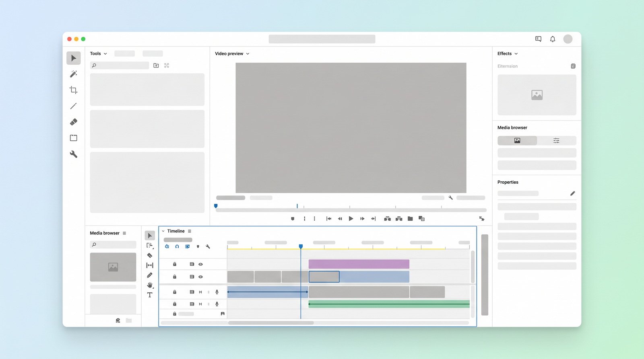
Task: Open the user avatar profile
Action: click(x=568, y=39)
